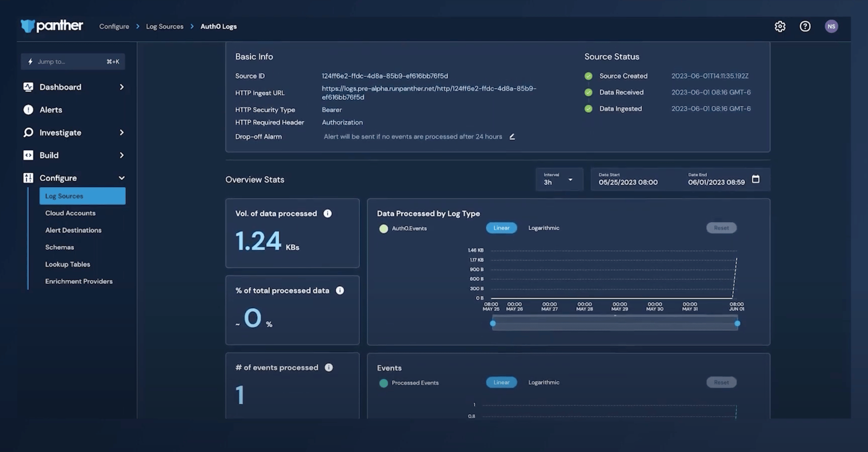Show info for % of total processed data
The image size is (868, 452).
pos(340,291)
